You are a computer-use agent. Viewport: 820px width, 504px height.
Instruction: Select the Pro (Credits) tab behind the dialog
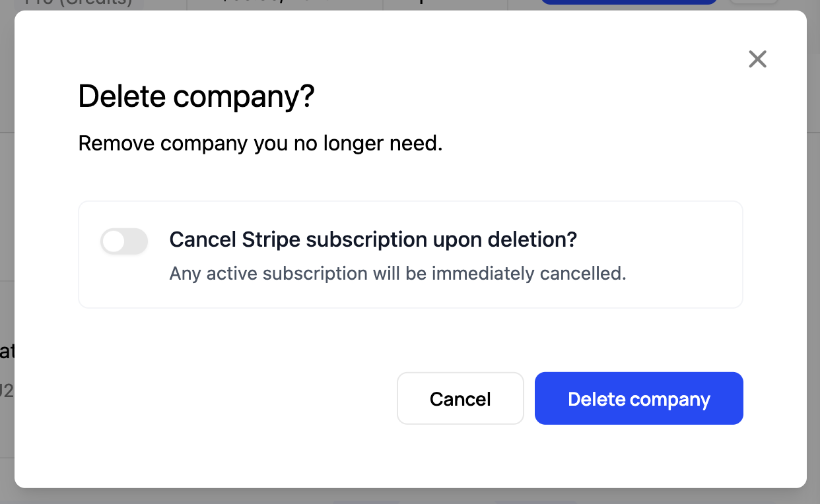tap(78, 3)
